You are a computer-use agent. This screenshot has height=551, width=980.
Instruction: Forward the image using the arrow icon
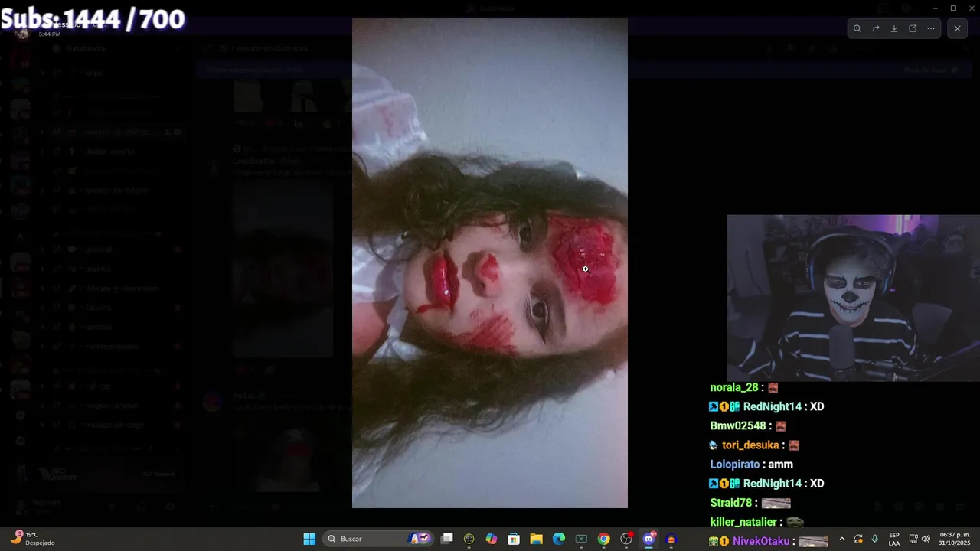876,28
